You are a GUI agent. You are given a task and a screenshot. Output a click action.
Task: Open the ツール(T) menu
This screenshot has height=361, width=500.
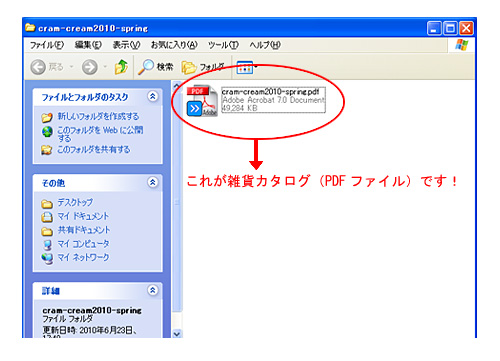[x=223, y=45]
